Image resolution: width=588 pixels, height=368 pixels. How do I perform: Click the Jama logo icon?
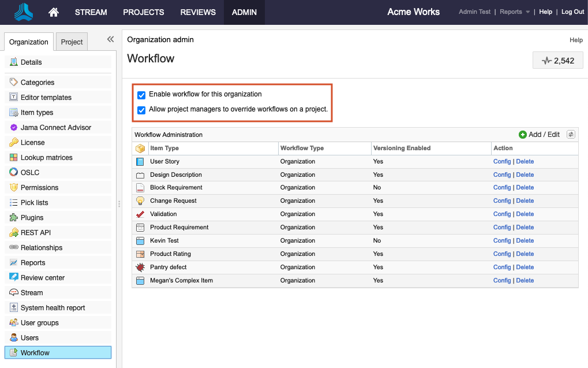click(x=24, y=12)
